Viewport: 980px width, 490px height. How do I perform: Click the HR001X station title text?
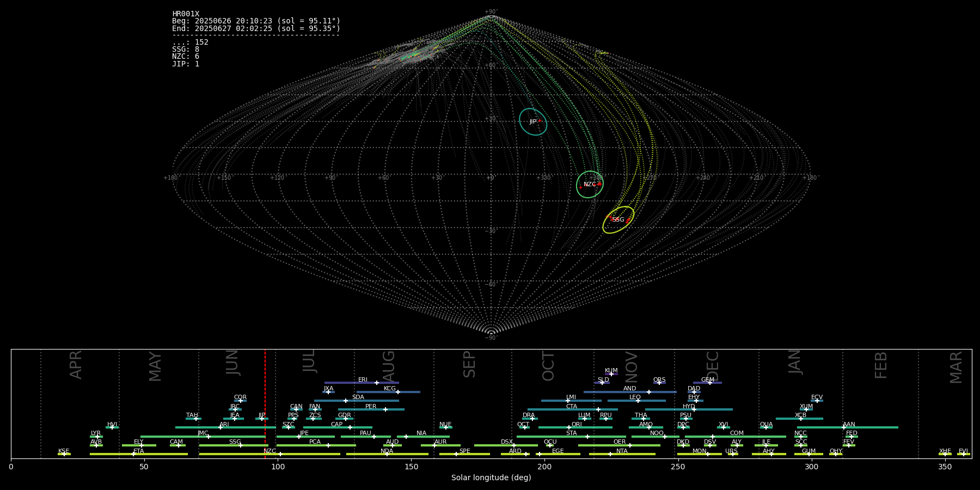click(186, 14)
